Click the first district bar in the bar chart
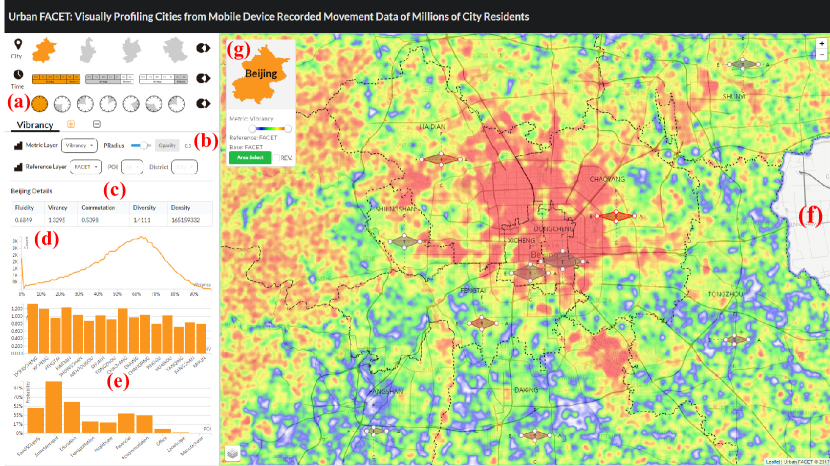Image resolution: width=830 pixels, height=466 pixels. pyautogui.click(x=32, y=328)
